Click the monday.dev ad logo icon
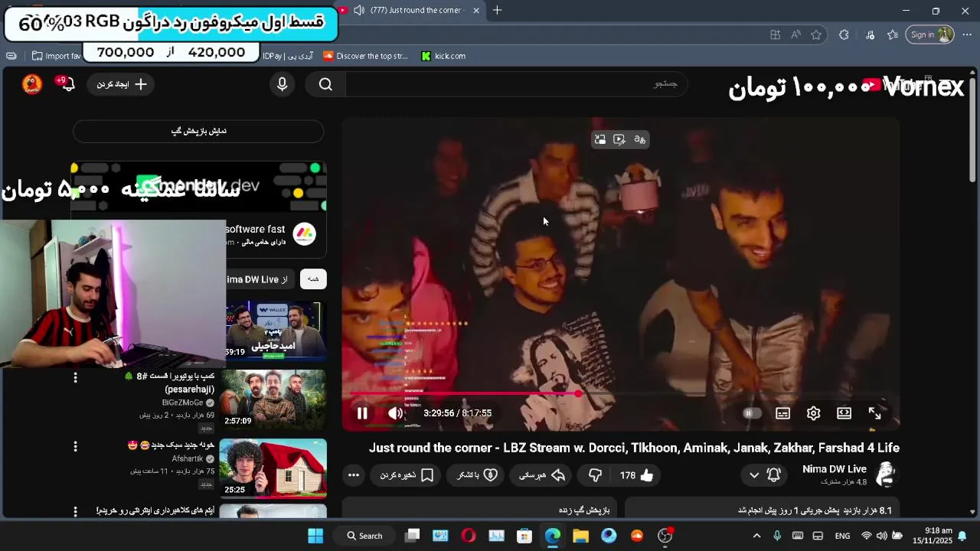The image size is (980, 551). tap(305, 234)
